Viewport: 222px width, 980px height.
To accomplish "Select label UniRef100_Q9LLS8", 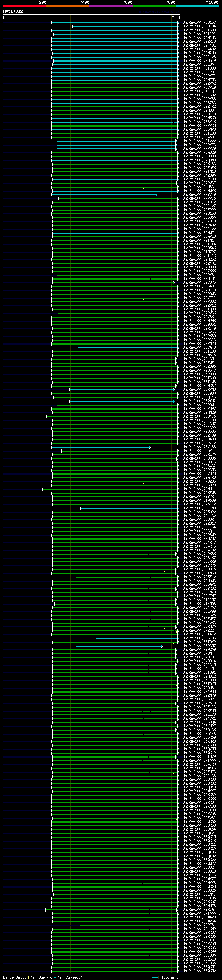I will point(199,715).
